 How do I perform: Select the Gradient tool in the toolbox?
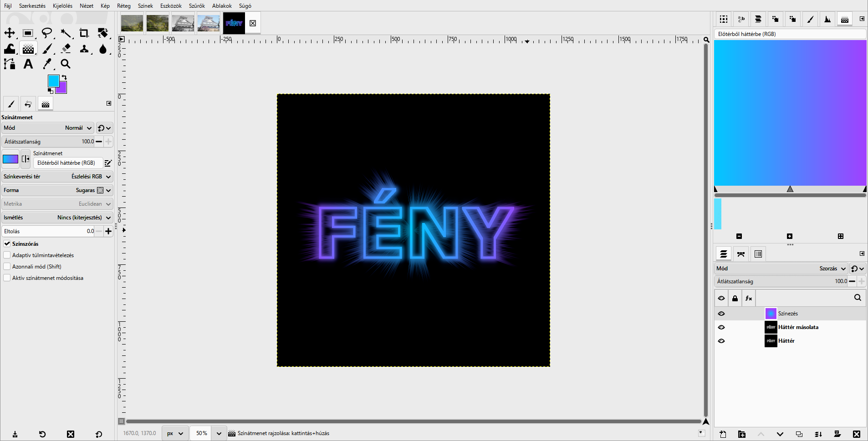(x=28, y=48)
